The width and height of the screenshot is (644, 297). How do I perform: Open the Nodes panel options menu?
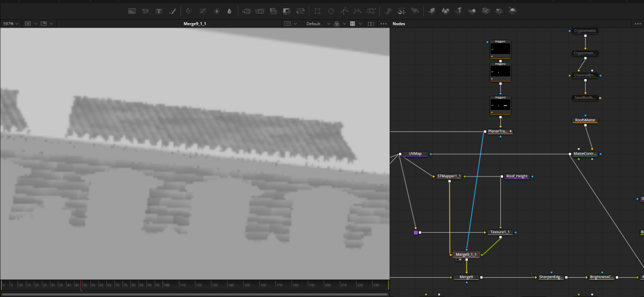pyautogui.click(x=637, y=24)
